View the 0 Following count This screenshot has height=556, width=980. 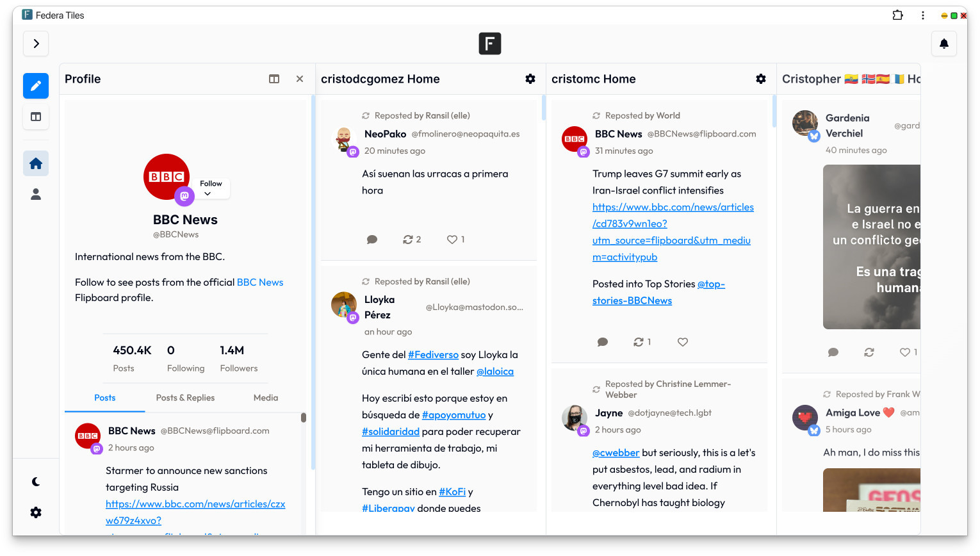[186, 358]
